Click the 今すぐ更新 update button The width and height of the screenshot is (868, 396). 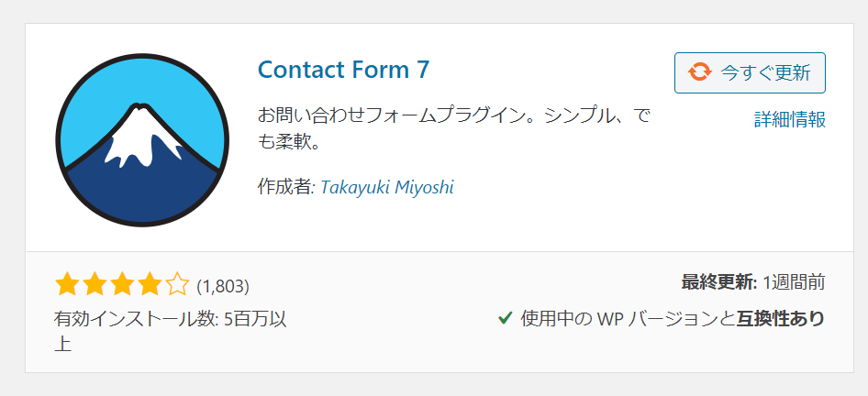point(750,73)
